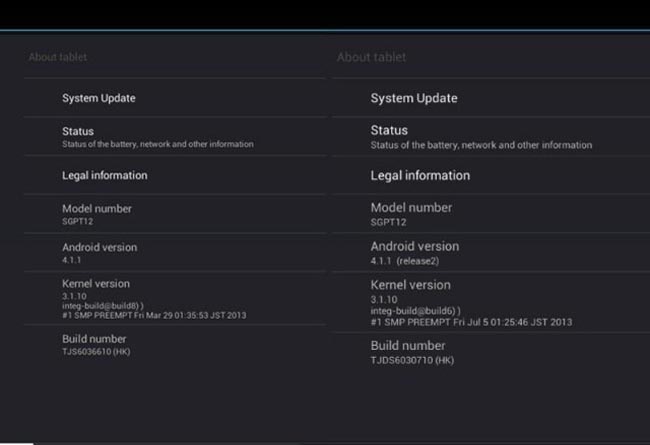Viewport: 650px width, 445px height.
Task: Tap Android version 4.1.1 (release2) entry
Action: [x=491, y=253]
